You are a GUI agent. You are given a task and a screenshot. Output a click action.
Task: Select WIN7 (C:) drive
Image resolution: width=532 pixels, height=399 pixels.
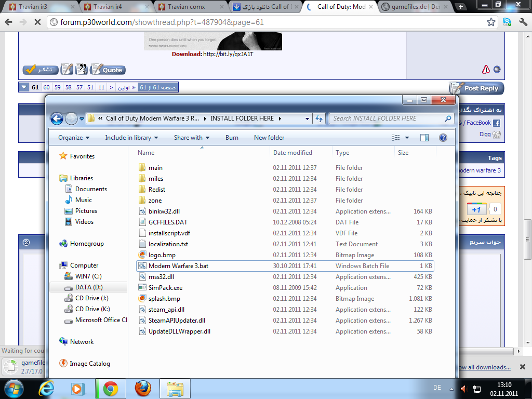pyautogui.click(x=88, y=276)
